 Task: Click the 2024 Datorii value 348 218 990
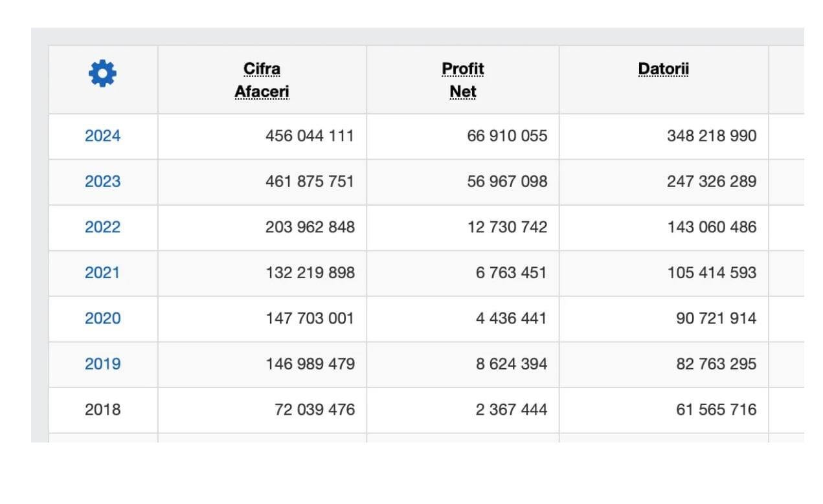pyautogui.click(x=712, y=136)
